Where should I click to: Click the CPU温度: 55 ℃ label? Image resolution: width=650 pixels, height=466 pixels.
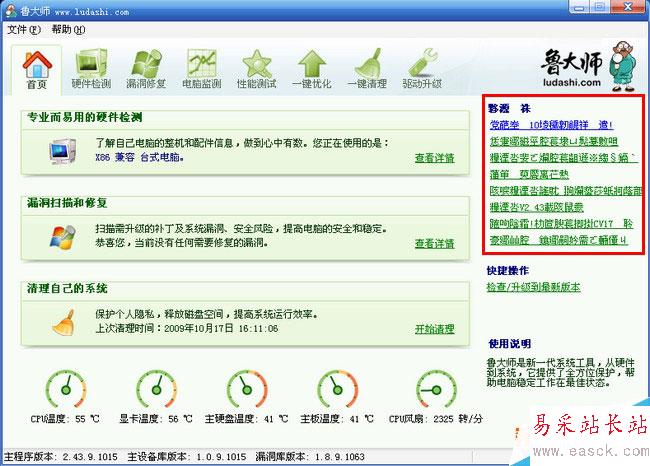65,419
